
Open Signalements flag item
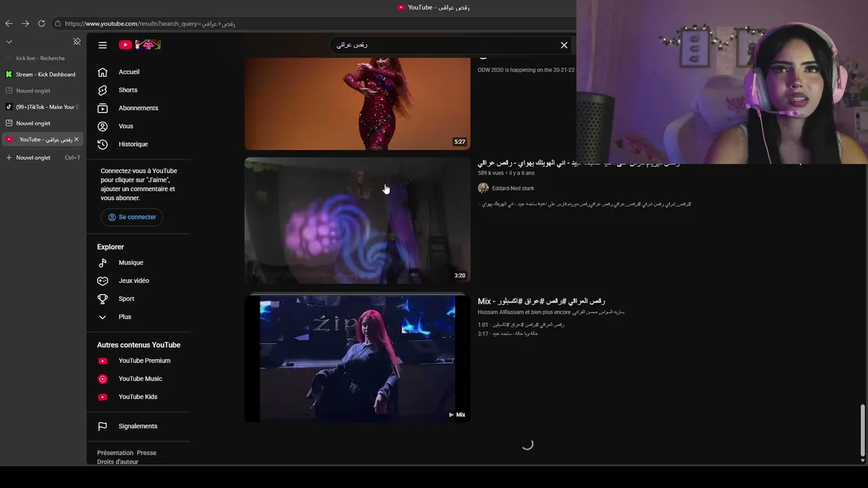tap(138, 426)
